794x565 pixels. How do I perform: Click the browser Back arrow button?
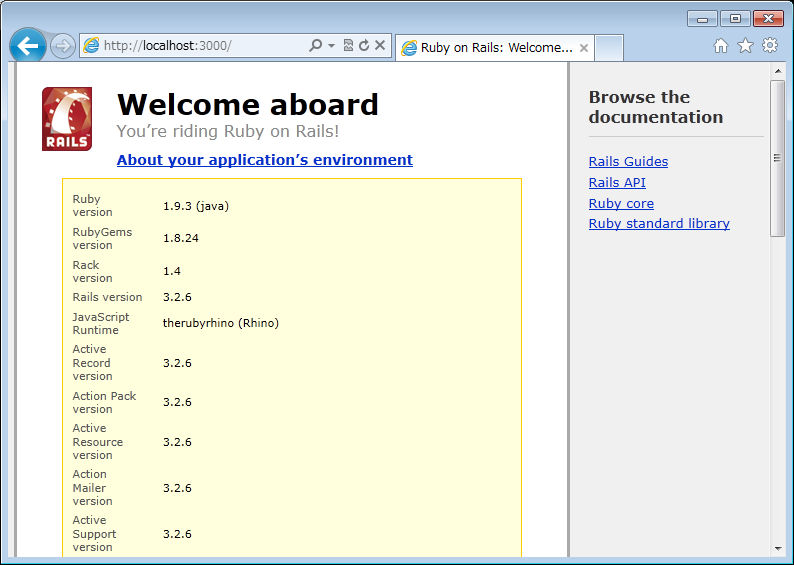click(28, 46)
